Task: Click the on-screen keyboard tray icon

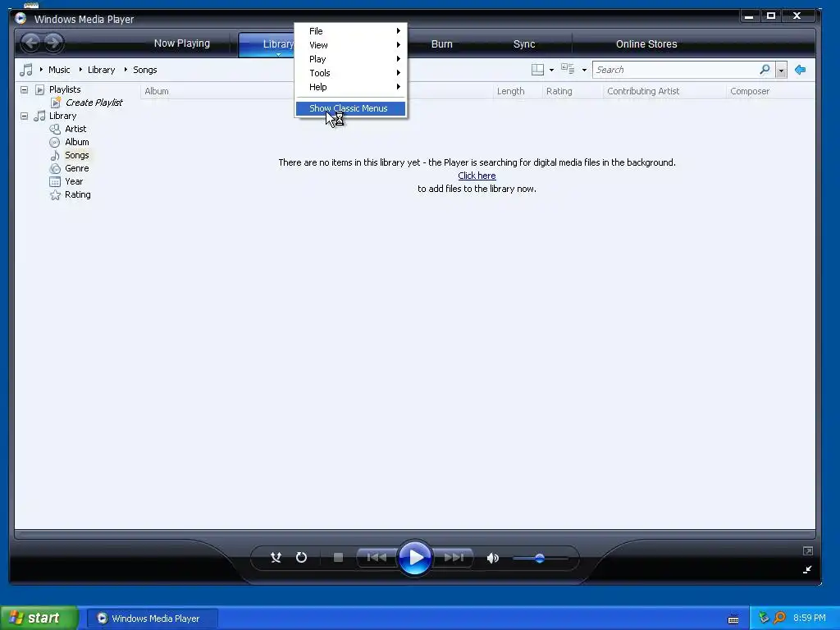Action: click(x=733, y=619)
